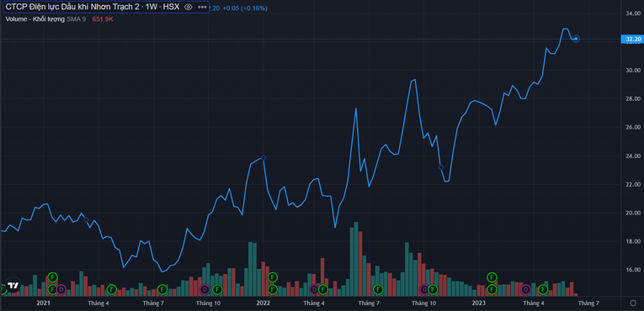This screenshot has height=311, width=644.
Task: Click the Tháng 10 label preceding 2022
Action: point(208,303)
